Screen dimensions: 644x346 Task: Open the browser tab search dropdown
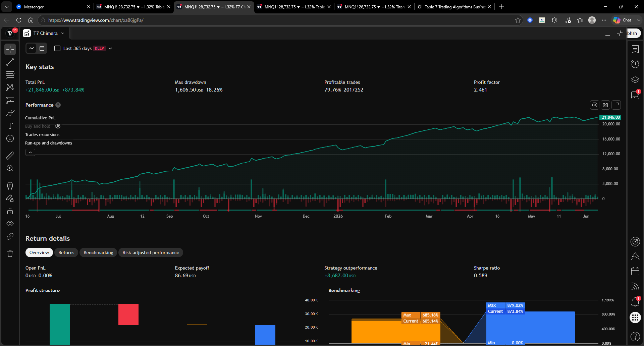click(6, 7)
